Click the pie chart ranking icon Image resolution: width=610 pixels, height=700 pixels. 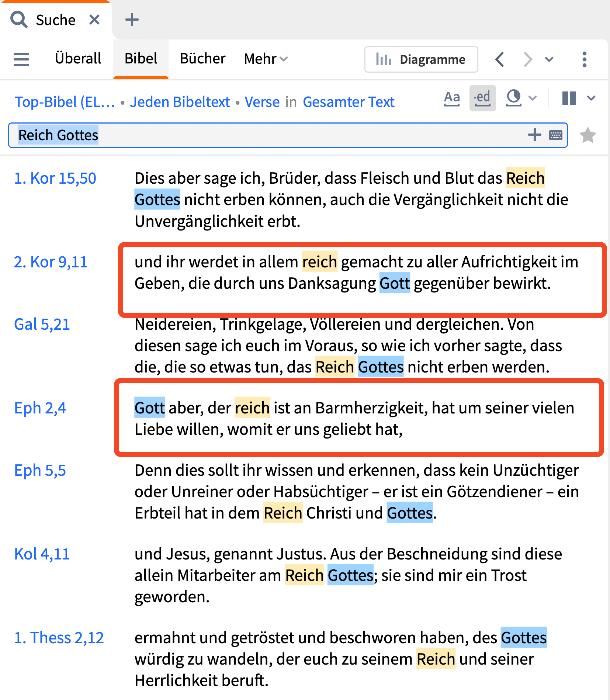point(514,98)
